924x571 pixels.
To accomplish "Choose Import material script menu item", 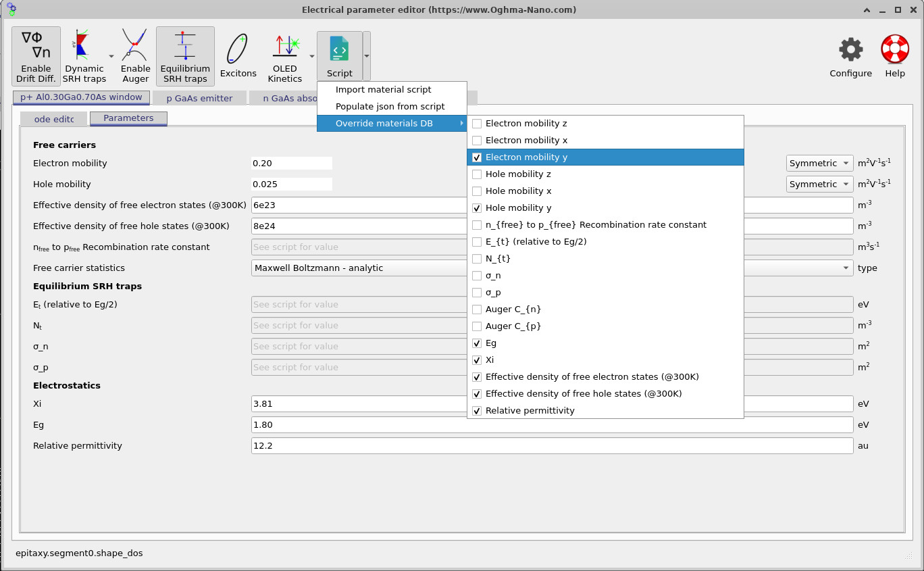I will (x=392, y=90).
